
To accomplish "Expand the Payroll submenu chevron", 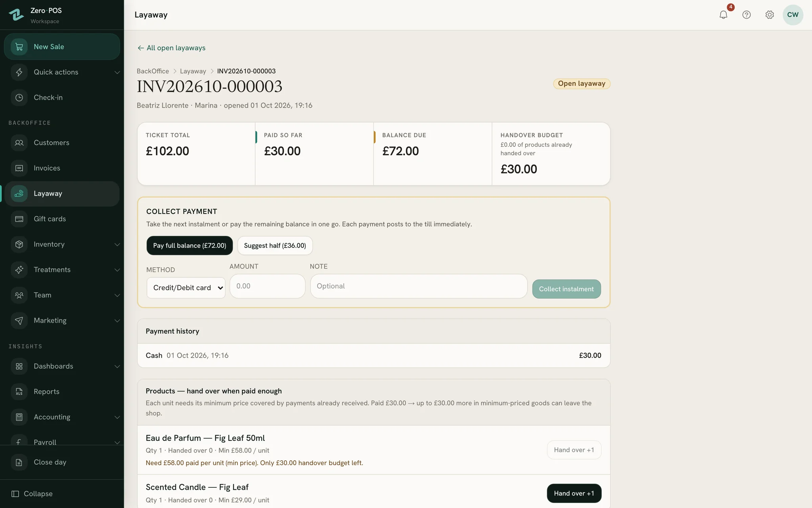I will coord(117,443).
